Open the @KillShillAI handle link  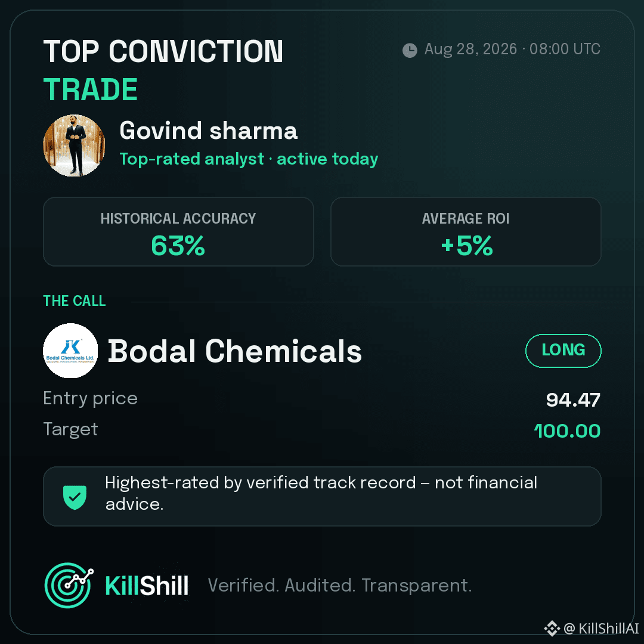click(602, 628)
